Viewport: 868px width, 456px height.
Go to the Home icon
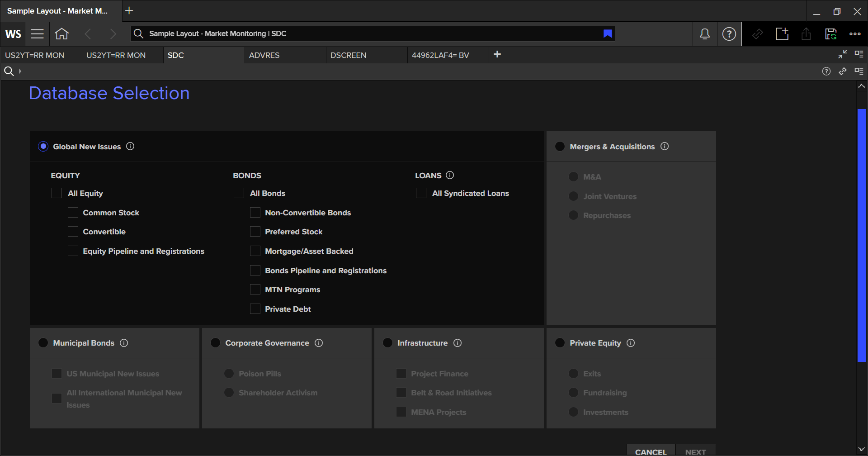pos(61,34)
